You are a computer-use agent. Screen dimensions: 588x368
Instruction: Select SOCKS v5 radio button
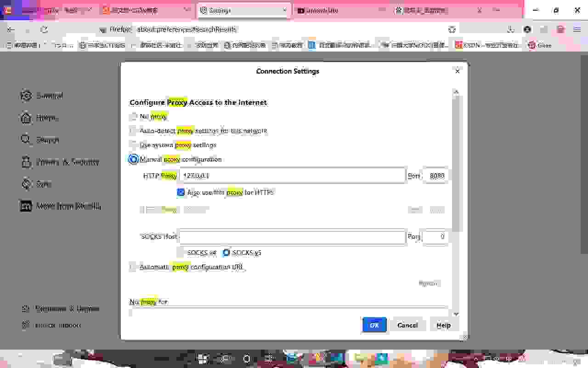click(x=226, y=253)
